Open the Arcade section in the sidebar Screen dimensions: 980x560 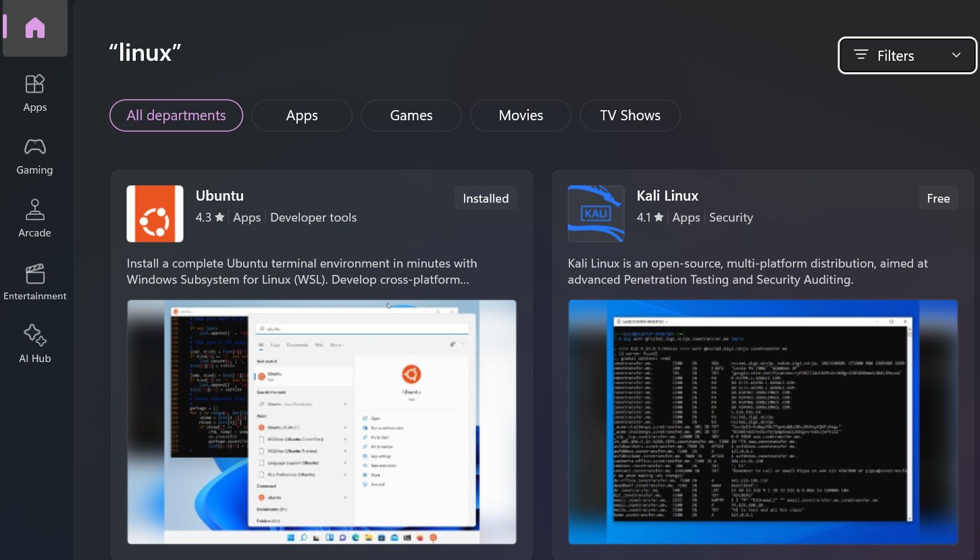tap(35, 218)
